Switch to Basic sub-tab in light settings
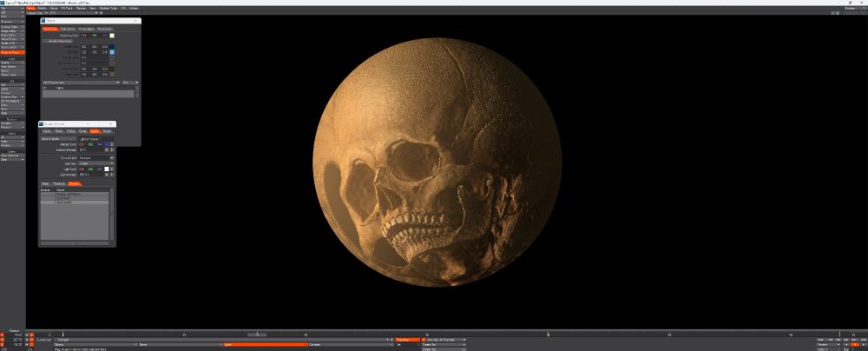868x351 pixels. [46, 183]
